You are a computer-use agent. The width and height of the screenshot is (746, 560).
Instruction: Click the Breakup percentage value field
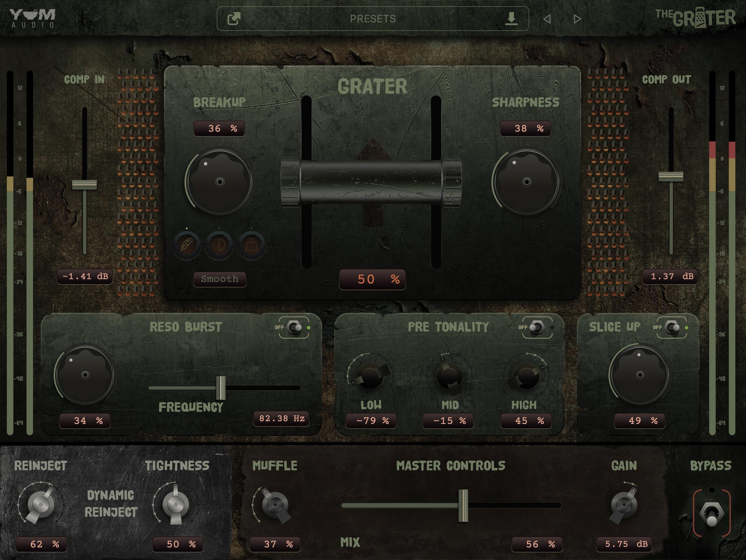click(219, 128)
